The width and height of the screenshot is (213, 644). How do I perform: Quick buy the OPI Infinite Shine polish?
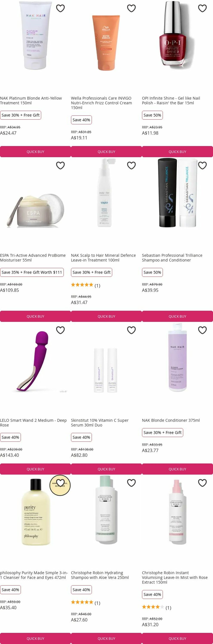pos(178,152)
